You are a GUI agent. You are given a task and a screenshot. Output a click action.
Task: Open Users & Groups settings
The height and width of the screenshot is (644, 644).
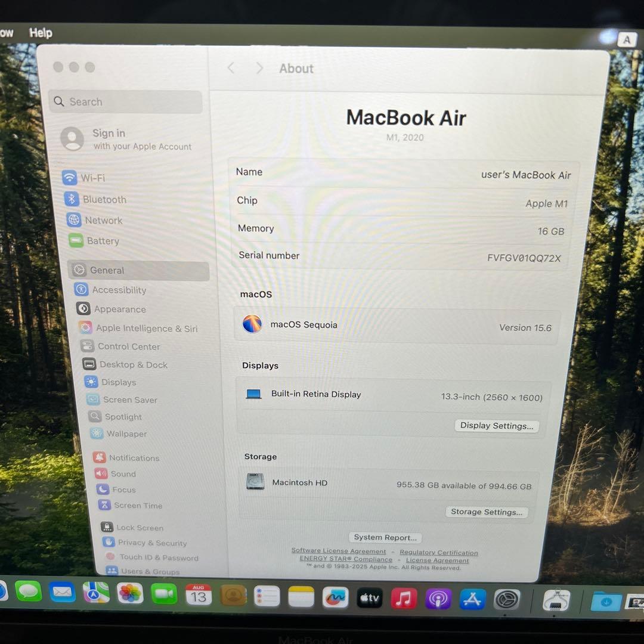point(142,571)
